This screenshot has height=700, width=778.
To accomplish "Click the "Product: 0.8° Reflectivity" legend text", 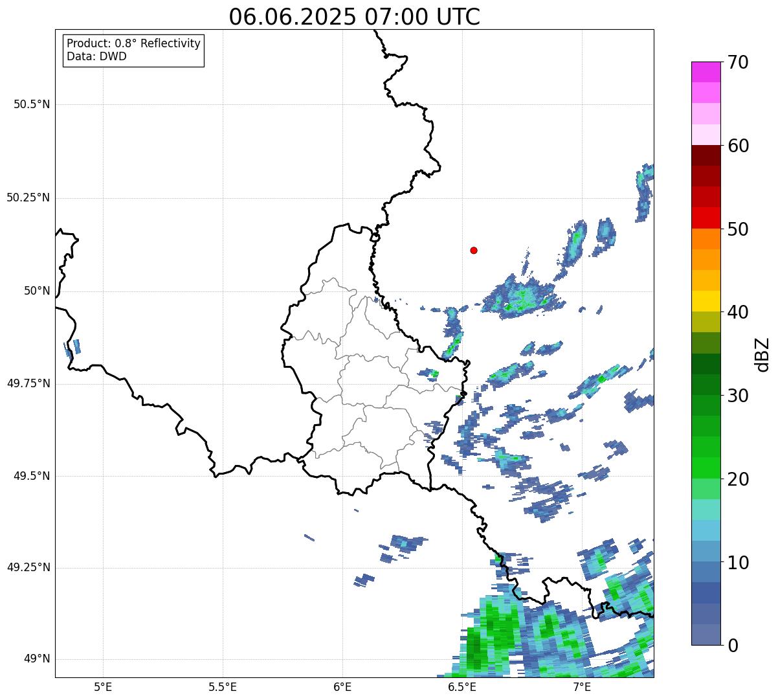I will point(134,43).
